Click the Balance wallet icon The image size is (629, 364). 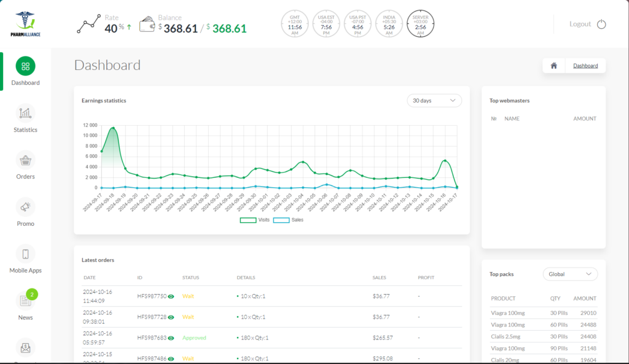[147, 24]
